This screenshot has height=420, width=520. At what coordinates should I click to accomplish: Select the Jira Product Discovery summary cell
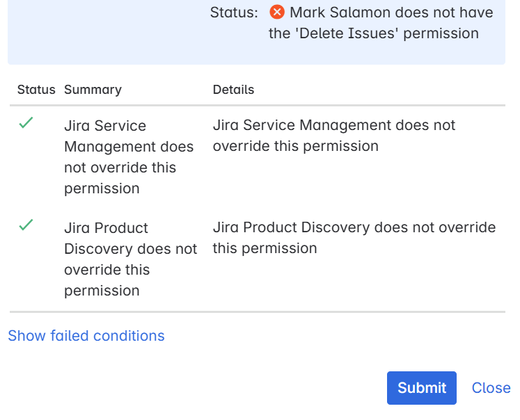130,259
